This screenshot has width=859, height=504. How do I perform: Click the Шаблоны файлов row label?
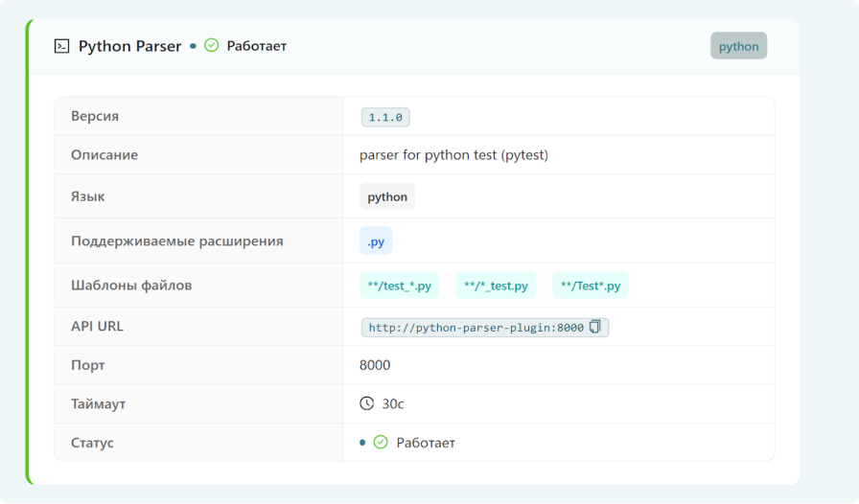131,286
